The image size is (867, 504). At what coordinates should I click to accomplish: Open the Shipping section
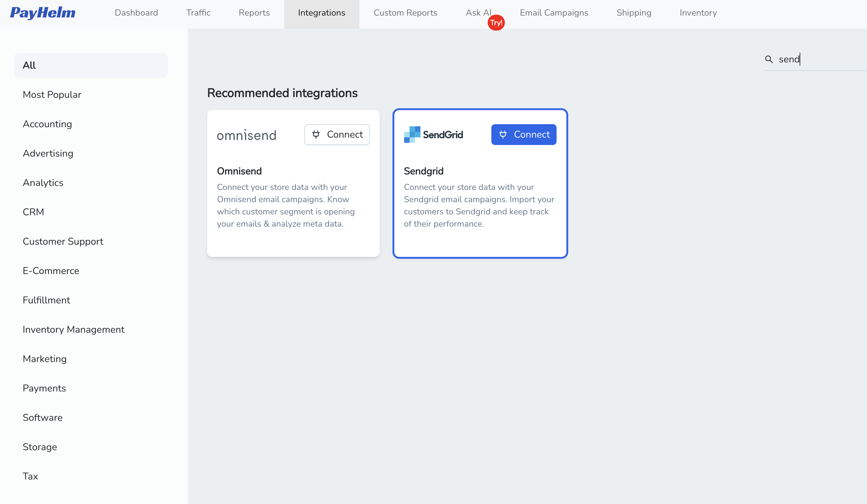[x=634, y=13]
